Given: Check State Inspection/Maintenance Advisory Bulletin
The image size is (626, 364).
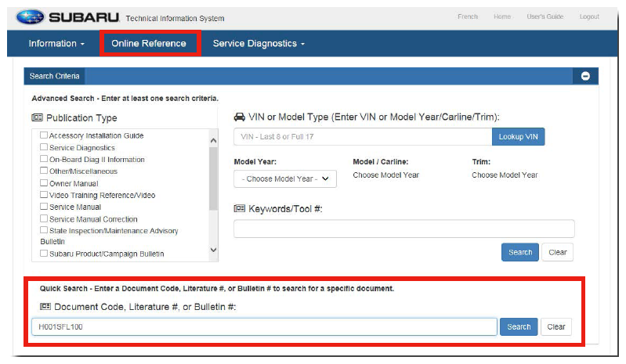Looking at the screenshot, I should (x=44, y=230).
